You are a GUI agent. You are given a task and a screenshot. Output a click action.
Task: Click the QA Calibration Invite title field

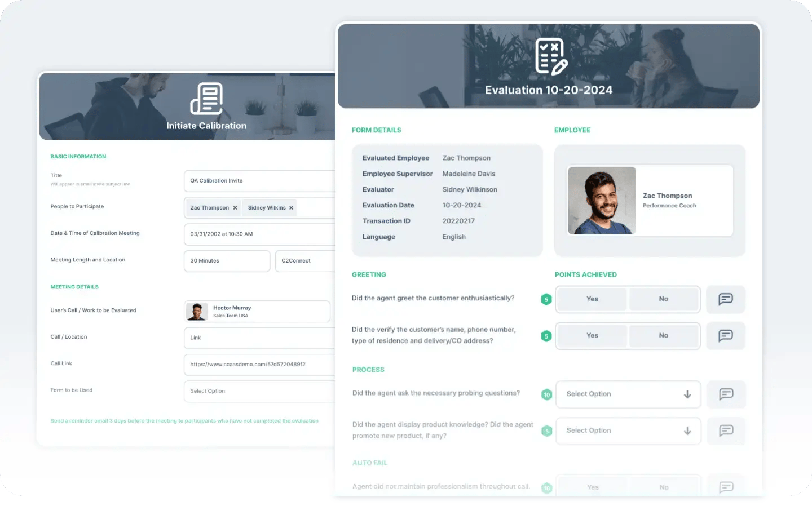click(x=259, y=181)
